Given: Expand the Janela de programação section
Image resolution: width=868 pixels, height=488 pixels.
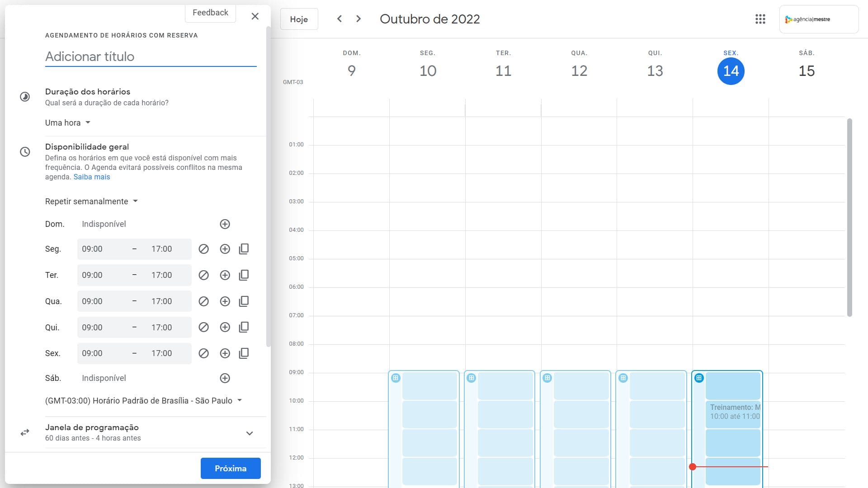Looking at the screenshot, I should (249, 433).
